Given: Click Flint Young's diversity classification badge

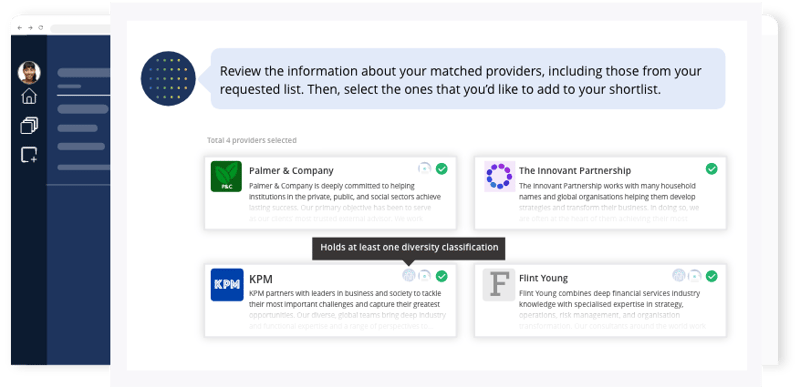Looking at the screenshot, I should (679, 275).
